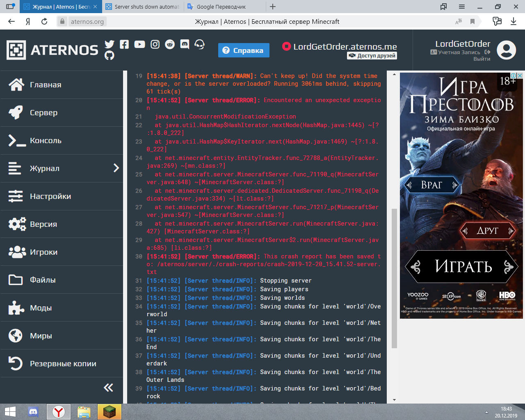Viewport: 525px width, 420px height.
Task: Open bookmarks panel icon in title bar
Action: pyautogui.click(x=444, y=7)
